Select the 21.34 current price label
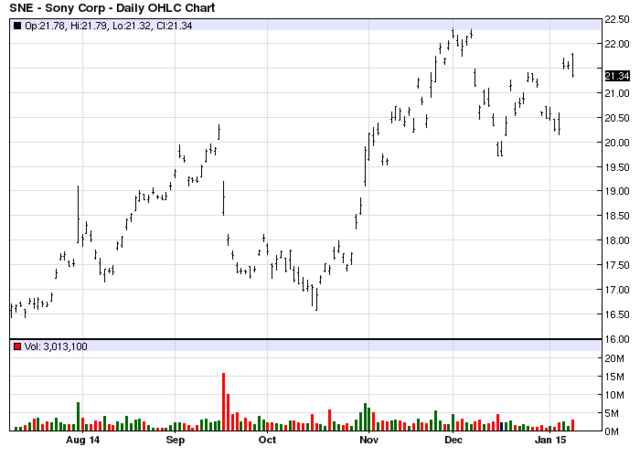 point(617,76)
